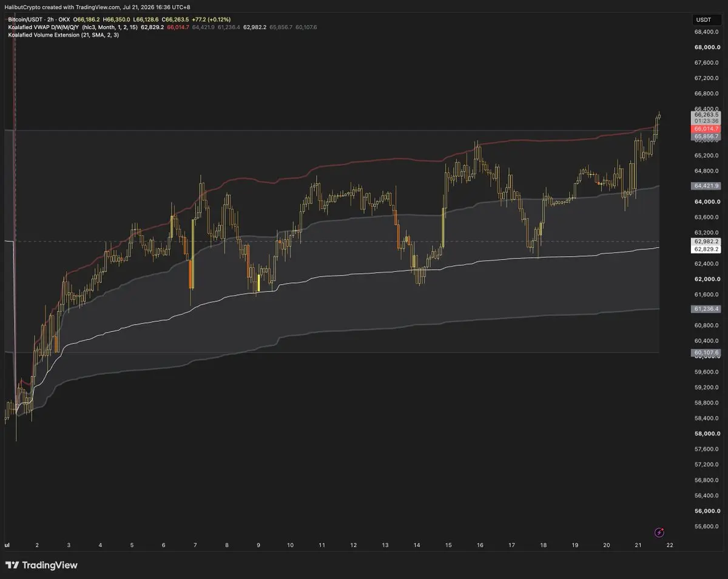Click the red 66,014.7 price label
Screen dimensions: 728x579
pos(706,129)
